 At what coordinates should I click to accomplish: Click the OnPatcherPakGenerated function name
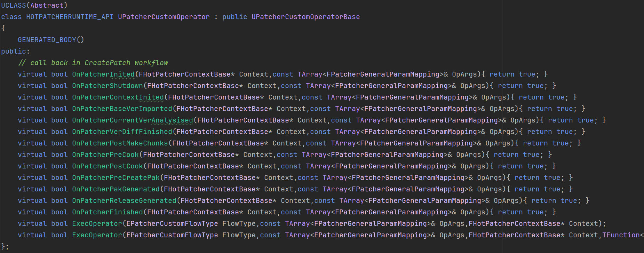pos(116,189)
